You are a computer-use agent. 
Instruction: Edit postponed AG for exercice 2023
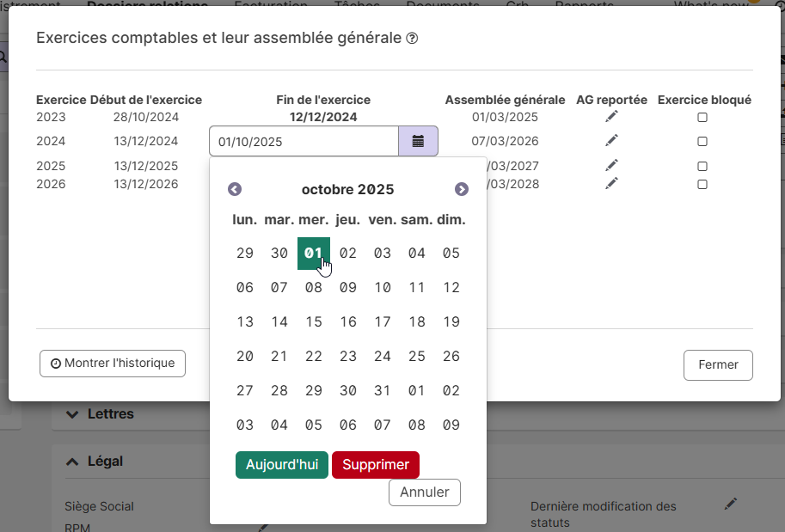(611, 117)
